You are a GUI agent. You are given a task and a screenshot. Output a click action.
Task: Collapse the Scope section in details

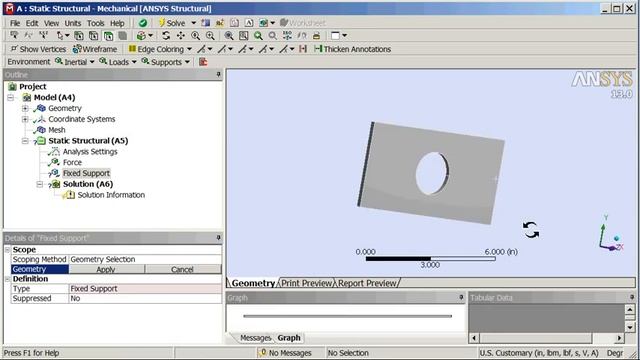pyautogui.click(x=7, y=250)
